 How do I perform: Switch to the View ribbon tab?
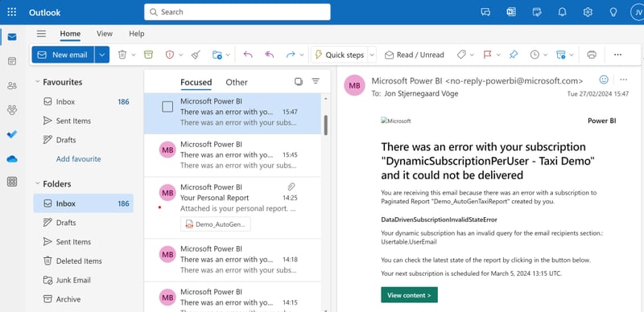tap(105, 34)
